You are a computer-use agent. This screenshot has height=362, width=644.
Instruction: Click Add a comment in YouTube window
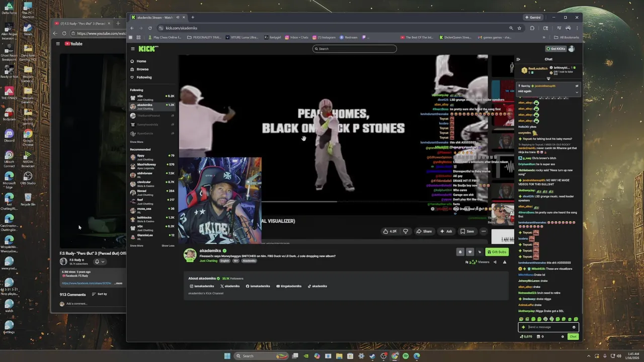point(76,304)
